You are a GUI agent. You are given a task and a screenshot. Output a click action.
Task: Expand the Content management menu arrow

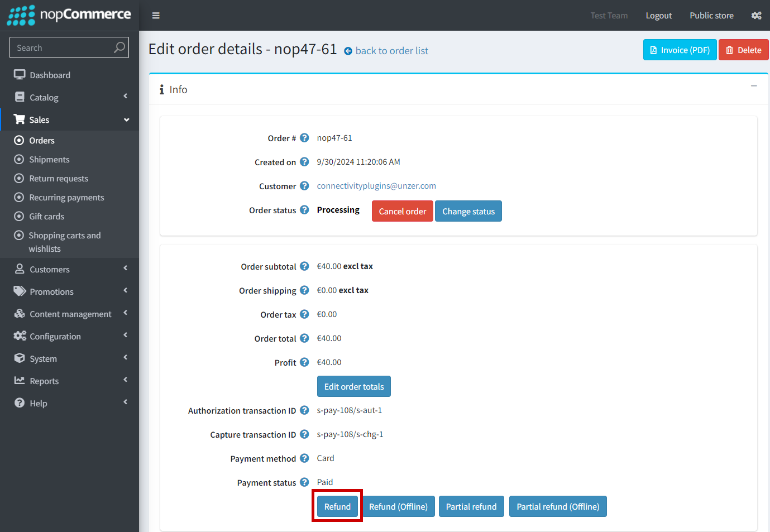click(126, 313)
